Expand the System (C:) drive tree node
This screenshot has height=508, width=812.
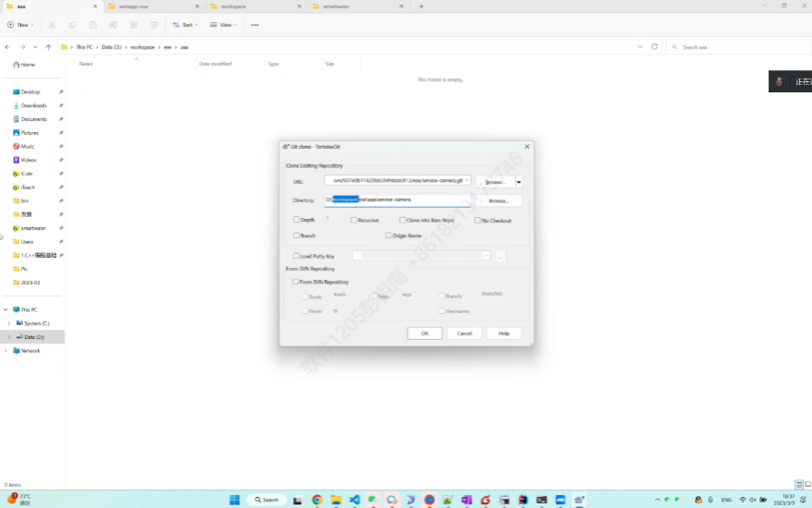tap(9, 323)
